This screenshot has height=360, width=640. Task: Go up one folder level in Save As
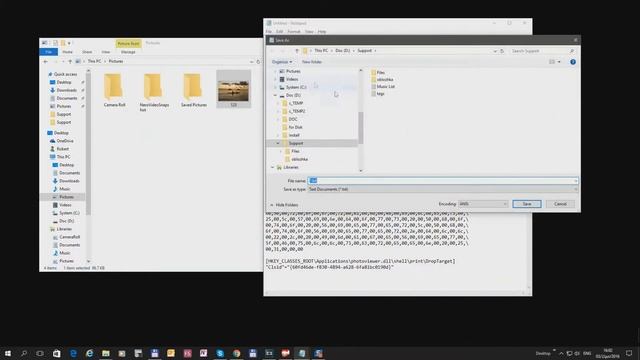point(297,51)
